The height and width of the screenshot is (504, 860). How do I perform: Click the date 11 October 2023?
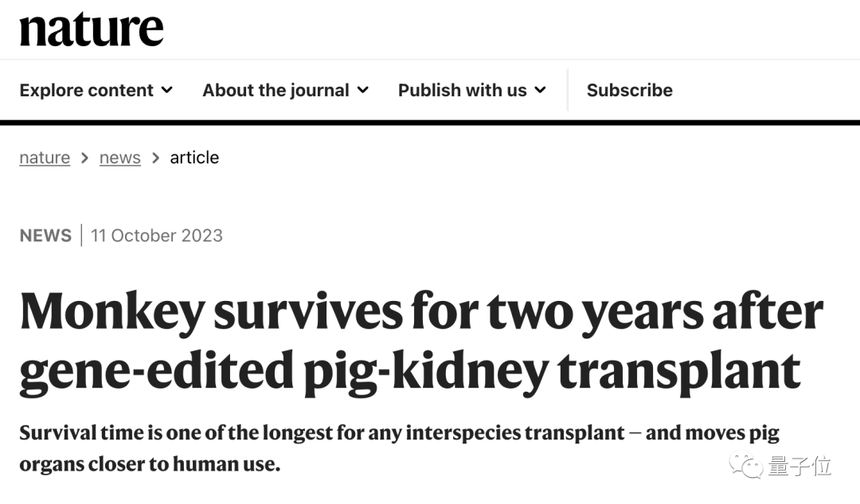(x=157, y=236)
